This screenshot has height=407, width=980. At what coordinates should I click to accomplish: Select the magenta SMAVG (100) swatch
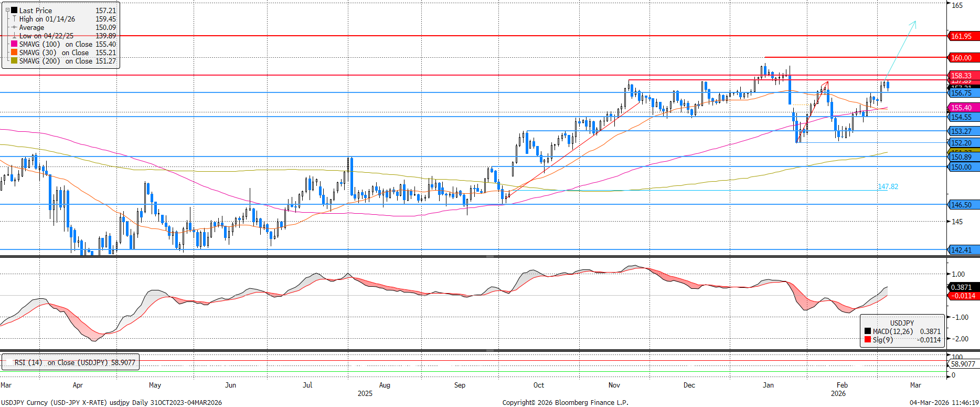tap(14, 44)
